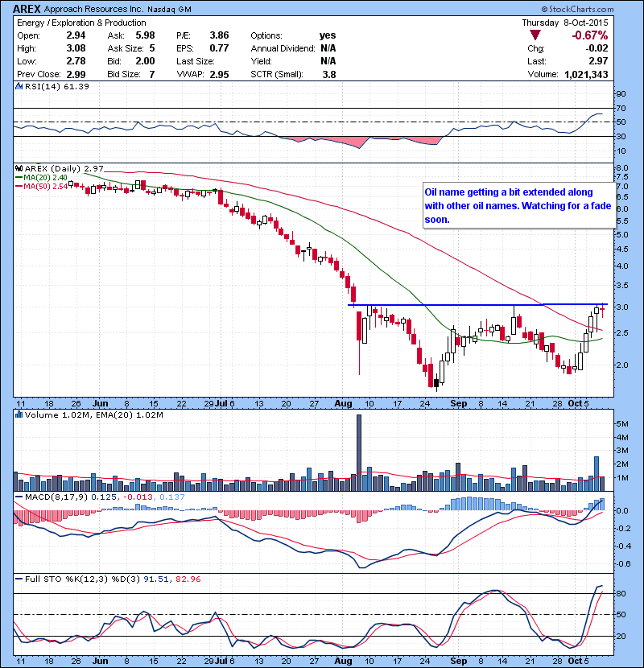This screenshot has width=644, height=668.
Task: Click the tall August volume spike bar
Action: click(x=358, y=453)
